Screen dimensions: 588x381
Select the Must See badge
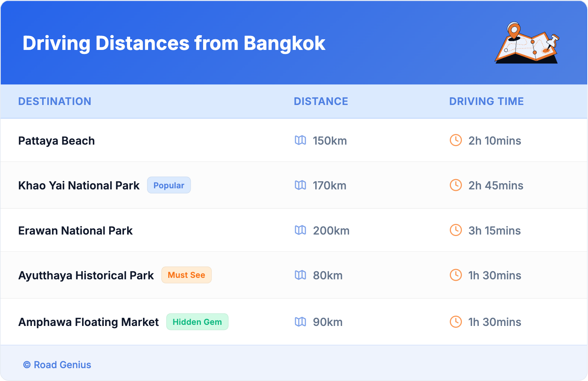pyautogui.click(x=186, y=275)
